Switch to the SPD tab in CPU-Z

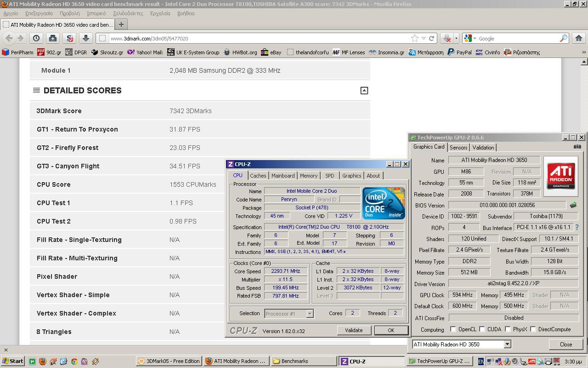[330, 176]
